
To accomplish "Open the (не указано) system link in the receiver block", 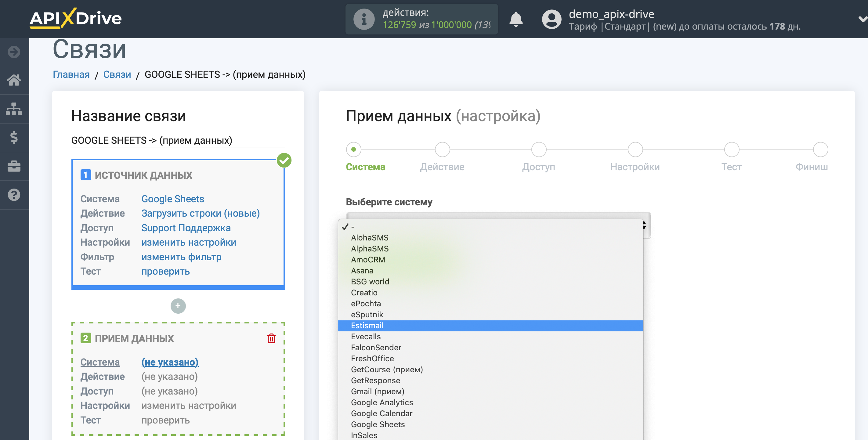I will (x=170, y=362).
